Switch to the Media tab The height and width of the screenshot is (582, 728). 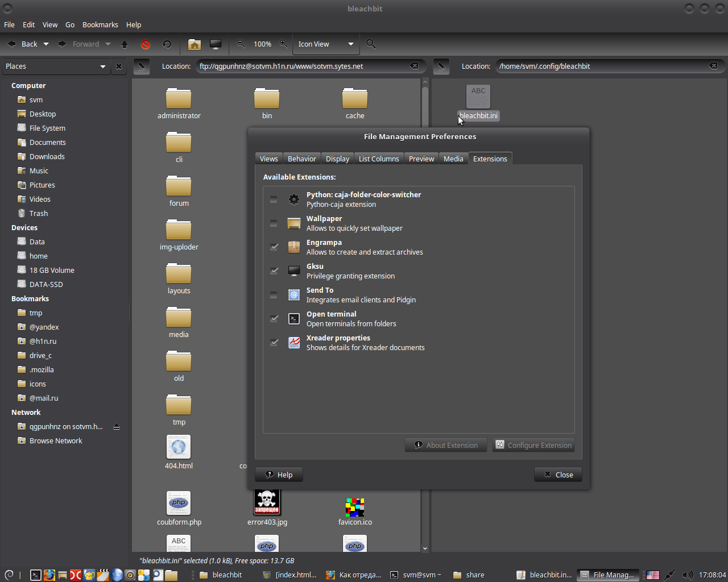point(453,159)
